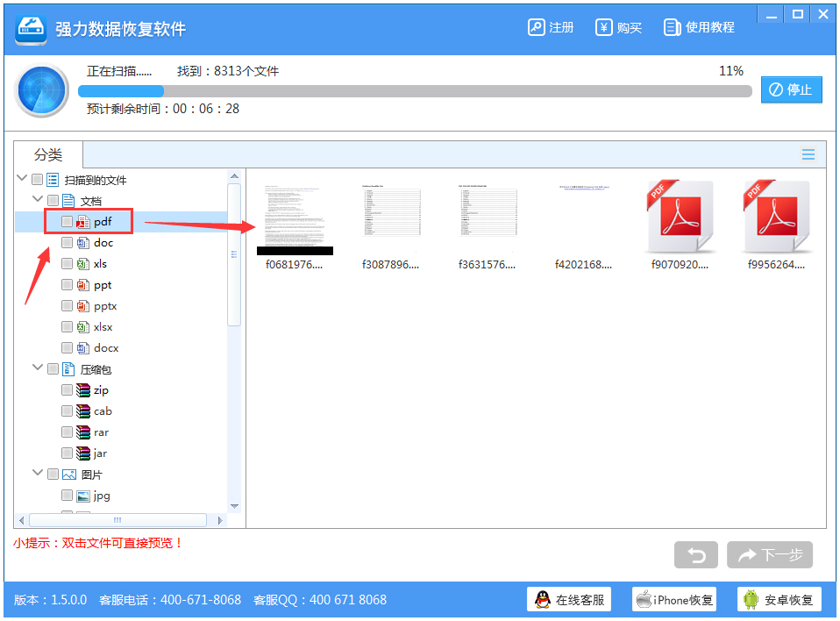
Task: Collapse the 压缩包 archive category
Action: coord(38,368)
